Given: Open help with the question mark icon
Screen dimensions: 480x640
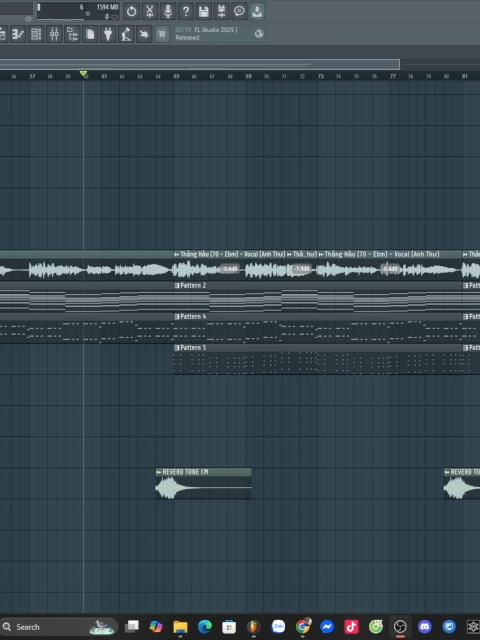Looking at the screenshot, I should click(x=186, y=11).
